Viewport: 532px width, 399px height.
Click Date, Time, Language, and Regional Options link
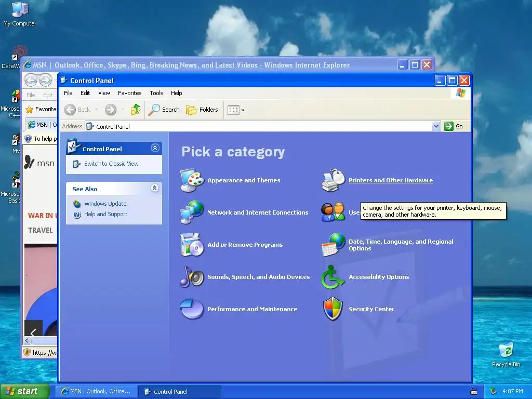tap(401, 245)
